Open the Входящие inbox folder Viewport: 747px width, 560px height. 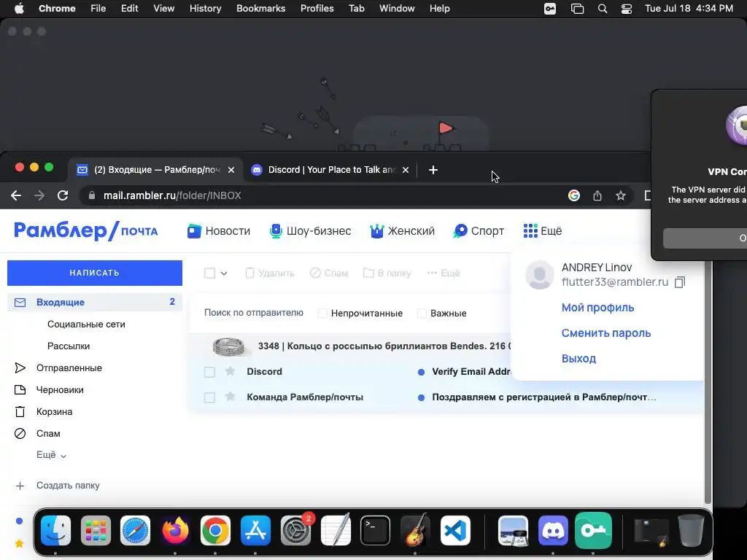click(94, 303)
